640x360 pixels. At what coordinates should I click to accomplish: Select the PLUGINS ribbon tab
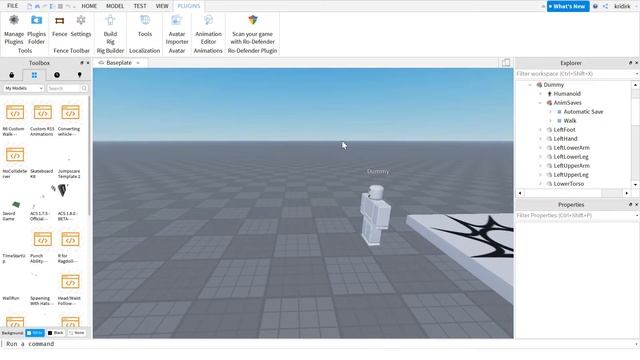click(189, 6)
